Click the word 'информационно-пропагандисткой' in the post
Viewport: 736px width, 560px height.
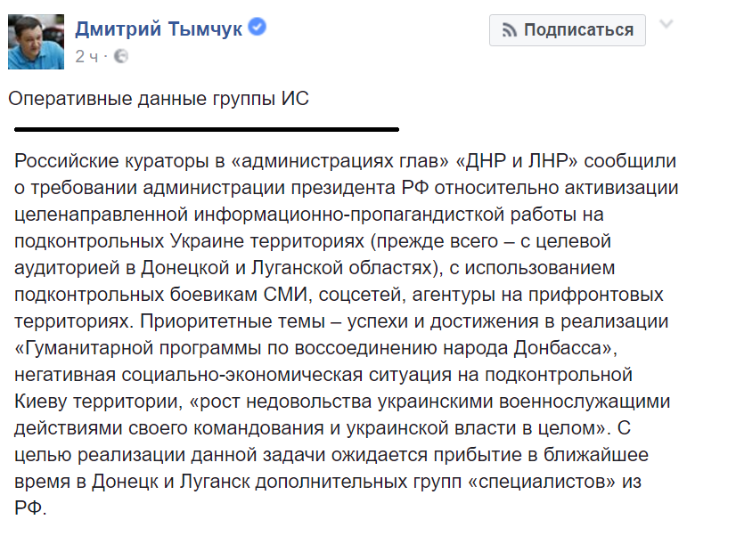(349, 215)
